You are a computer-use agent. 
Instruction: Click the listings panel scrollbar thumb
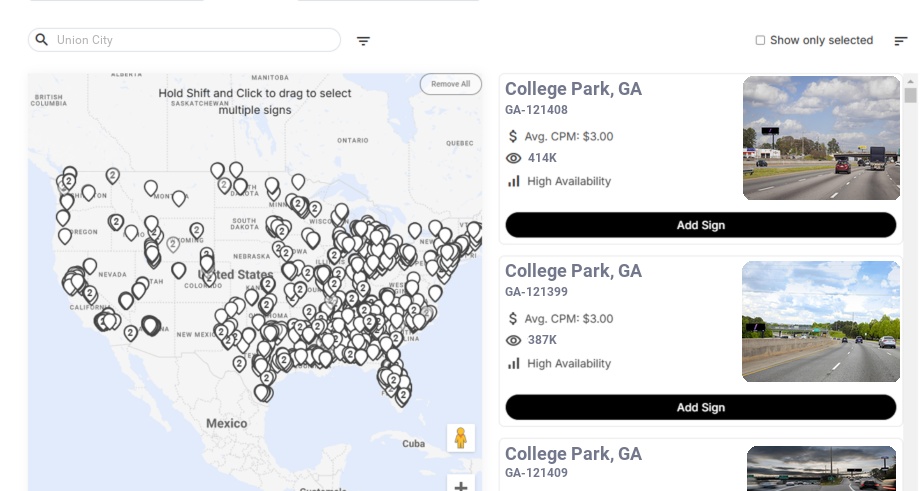(910, 95)
